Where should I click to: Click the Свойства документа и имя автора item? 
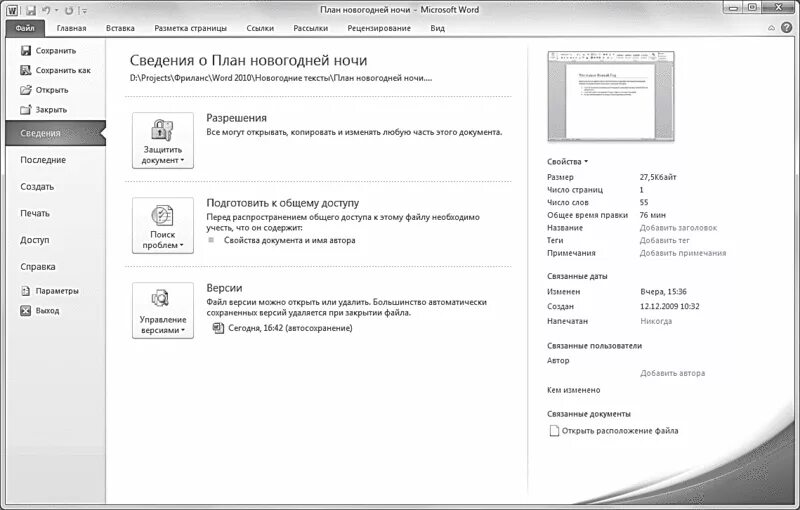click(289, 240)
